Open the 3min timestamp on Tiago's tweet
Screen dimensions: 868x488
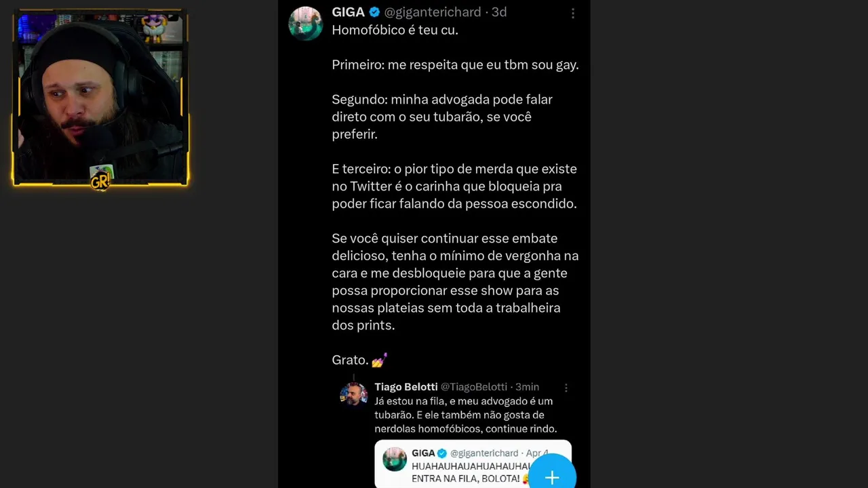point(527,387)
